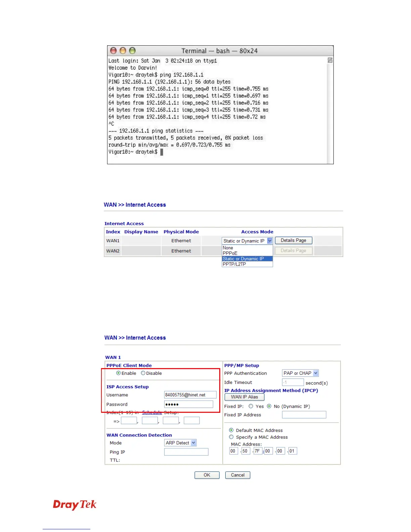
Task: Click the Idle Timeout field
Action: click(293, 382)
